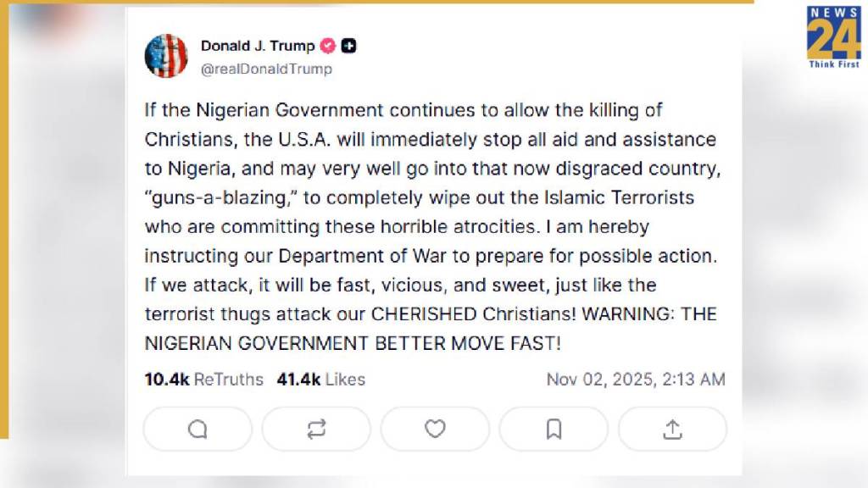Like the post with the heart icon
868x488 pixels.
(435, 429)
